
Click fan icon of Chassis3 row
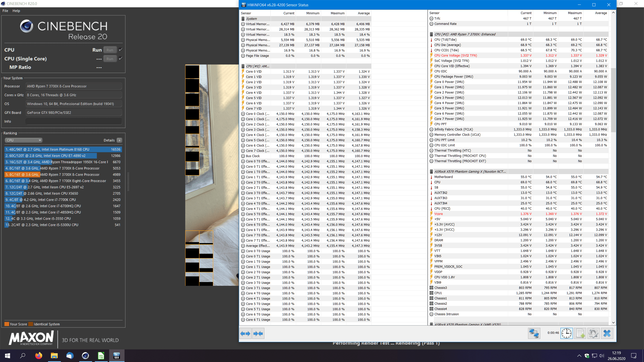(x=431, y=288)
